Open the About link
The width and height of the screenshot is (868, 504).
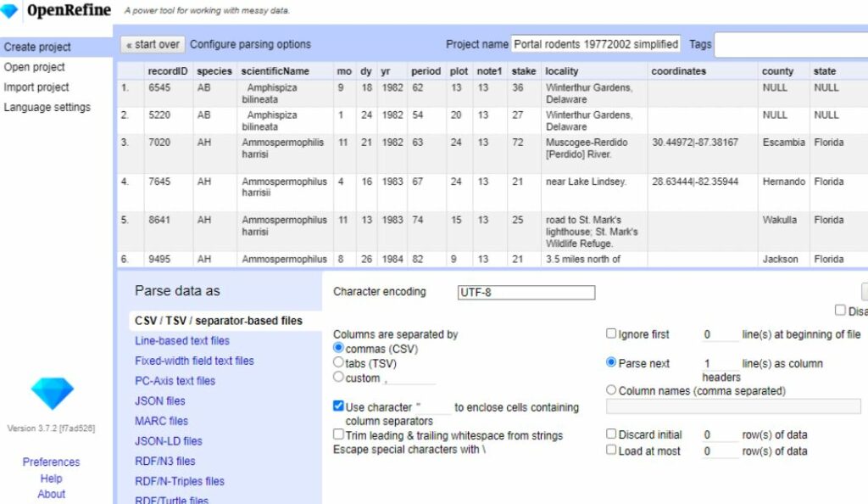pos(51,494)
